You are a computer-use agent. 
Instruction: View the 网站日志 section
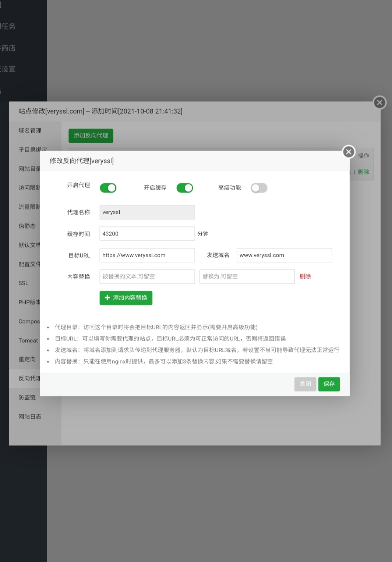30,416
